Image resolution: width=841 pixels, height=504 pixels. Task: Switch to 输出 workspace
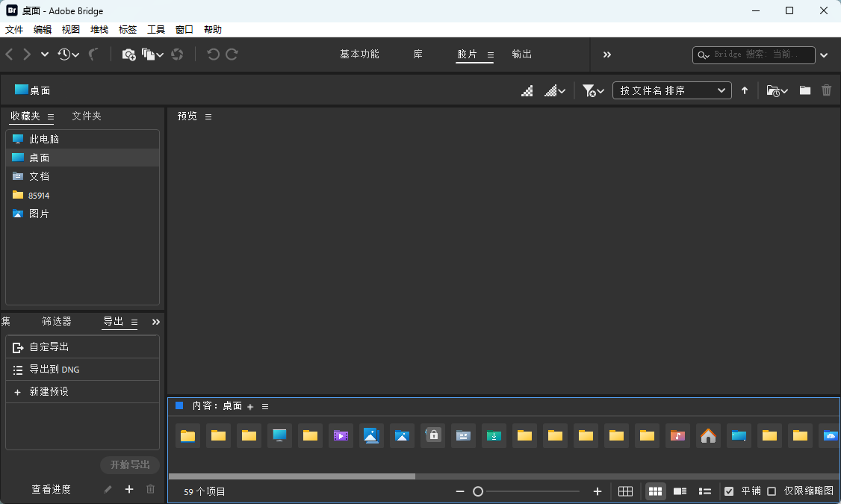[x=522, y=55]
